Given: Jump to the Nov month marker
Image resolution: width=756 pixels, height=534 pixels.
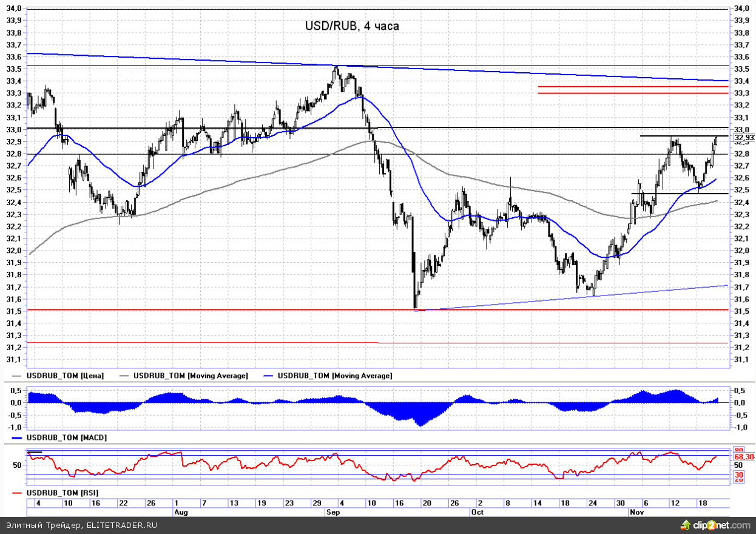Looking at the screenshot, I should coord(635,512).
